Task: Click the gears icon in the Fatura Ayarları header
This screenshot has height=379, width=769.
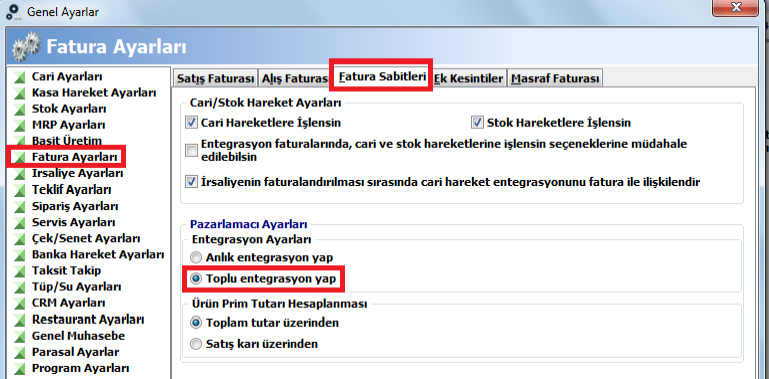Action: (25, 47)
